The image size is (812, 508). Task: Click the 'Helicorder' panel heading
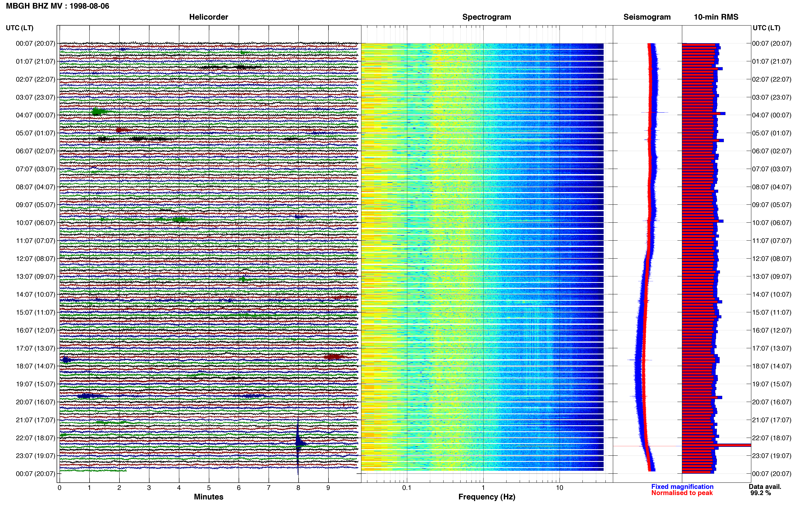point(209,17)
